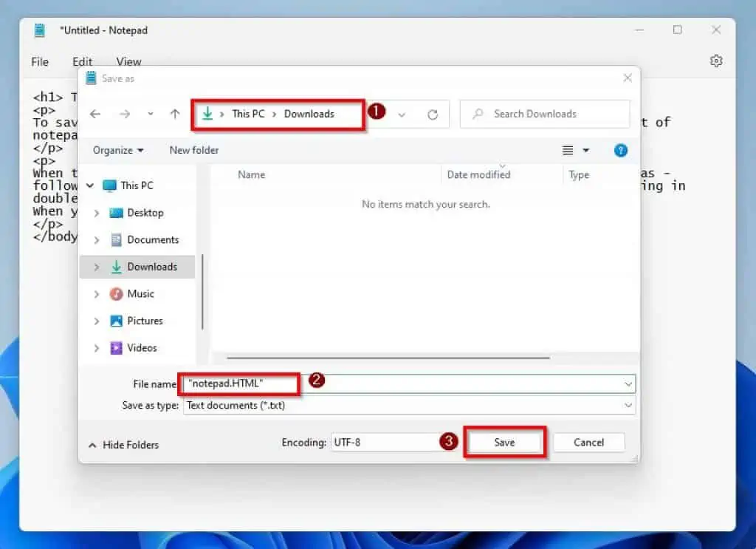Click Notepad app icon in title bar
Screen dimensions: 756x549
(40, 30)
